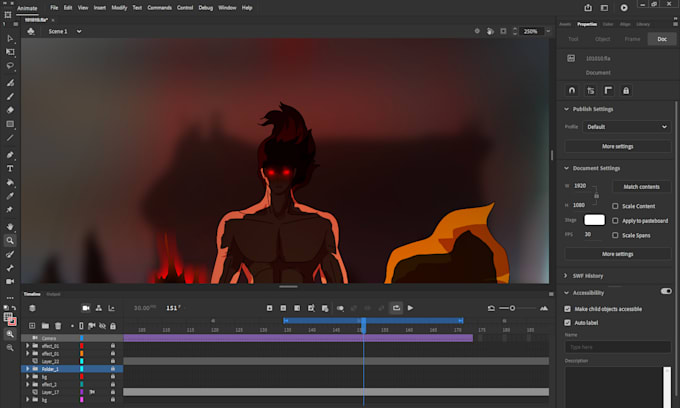Click the Test Movie play icon at top right
The width and height of the screenshot is (680, 408).
[x=624, y=8]
